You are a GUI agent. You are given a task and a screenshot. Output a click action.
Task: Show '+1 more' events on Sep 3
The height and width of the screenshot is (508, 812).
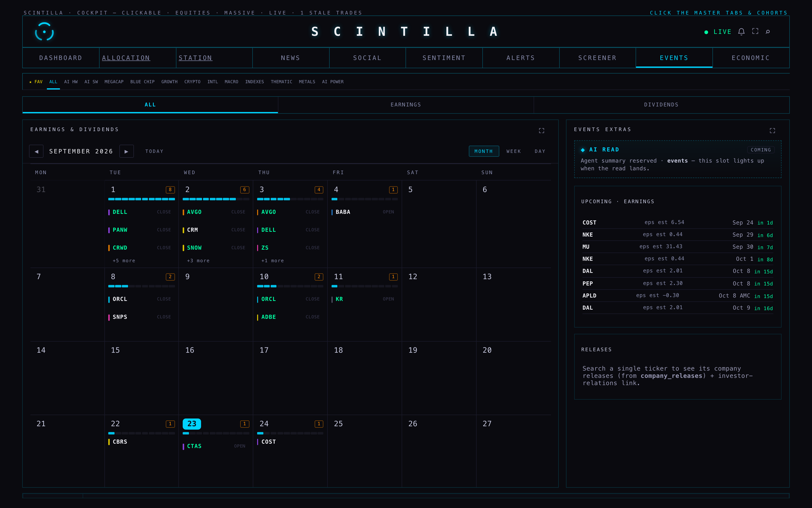point(272,260)
